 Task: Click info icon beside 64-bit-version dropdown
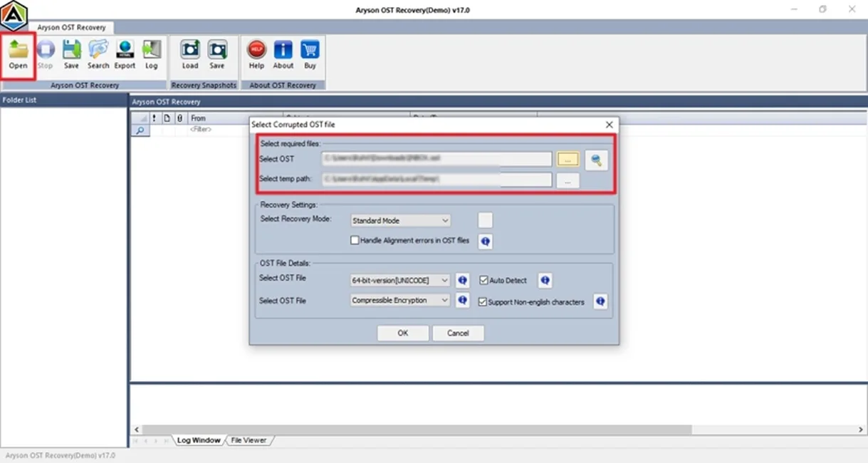[462, 281]
